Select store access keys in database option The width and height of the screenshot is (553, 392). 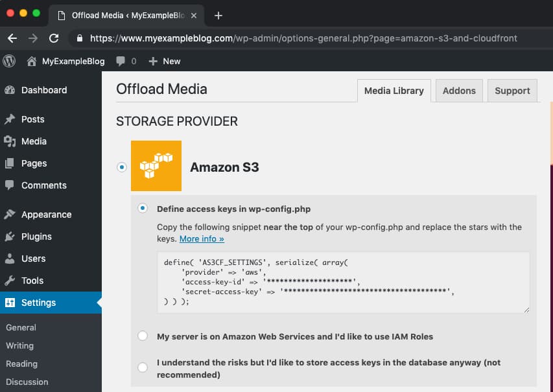click(x=143, y=367)
